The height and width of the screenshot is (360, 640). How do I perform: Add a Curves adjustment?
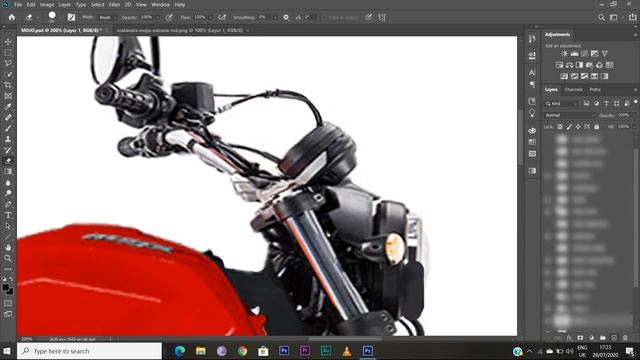(x=584, y=53)
